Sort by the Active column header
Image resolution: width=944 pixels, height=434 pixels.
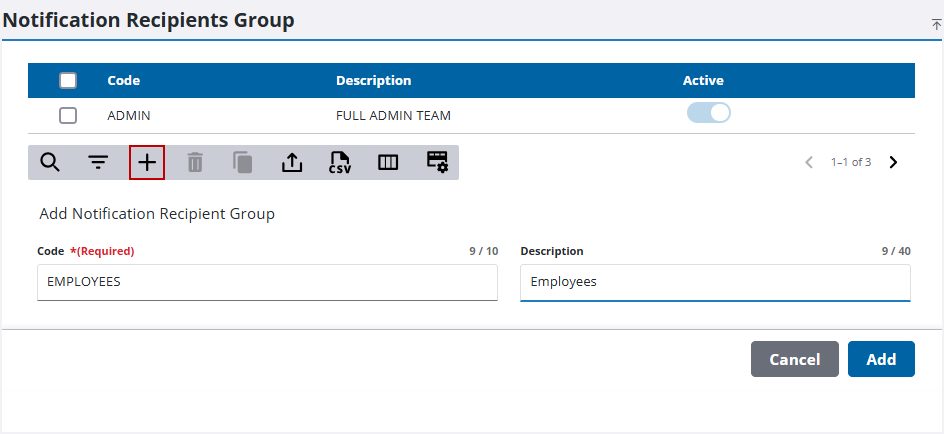pos(703,80)
